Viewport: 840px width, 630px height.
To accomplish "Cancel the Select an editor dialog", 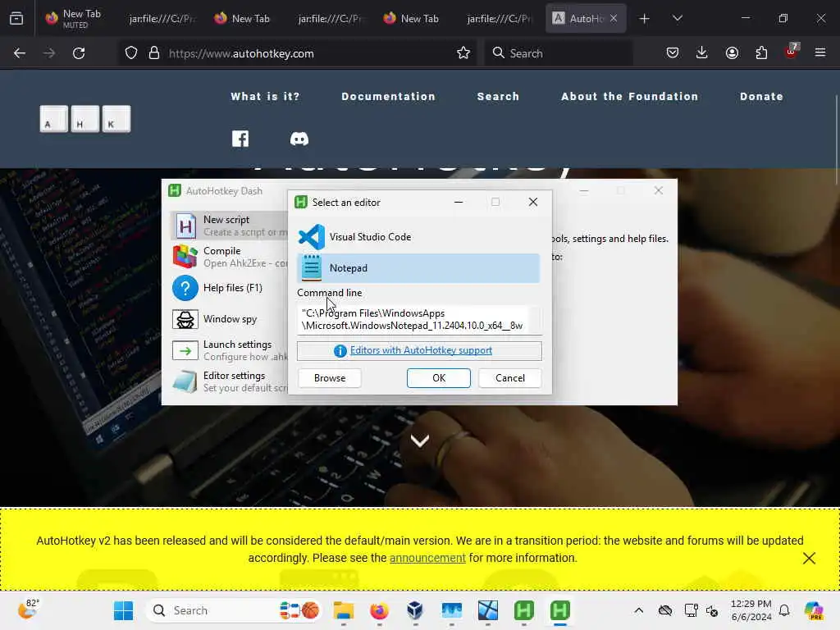I will [x=510, y=377].
